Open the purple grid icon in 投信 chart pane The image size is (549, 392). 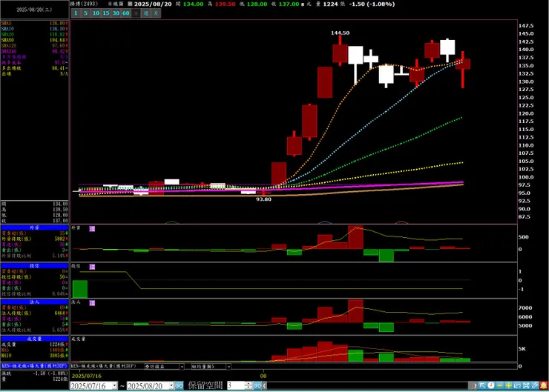click(92, 267)
